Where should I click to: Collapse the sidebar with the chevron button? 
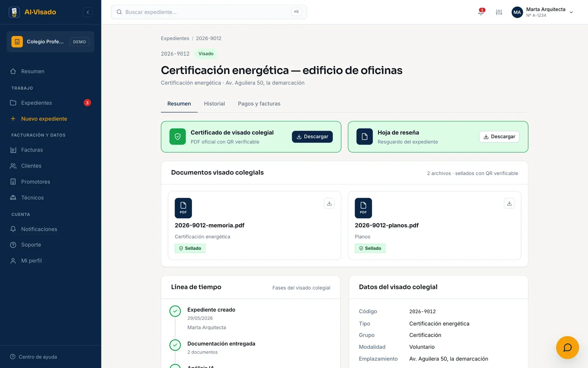pyautogui.click(x=88, y=12)
